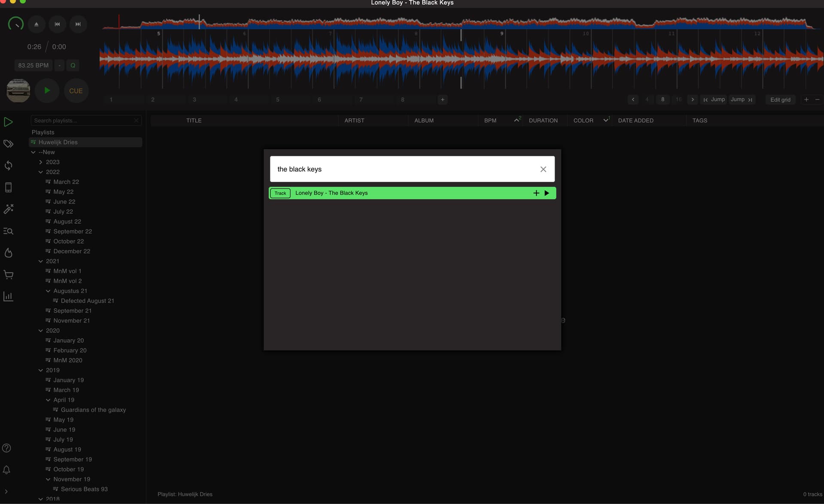Open the magic wand auto-edit icon
Image resolution: width=824 pixels, height=504 pixels.
pyautogui.click(x=8, y=209)
